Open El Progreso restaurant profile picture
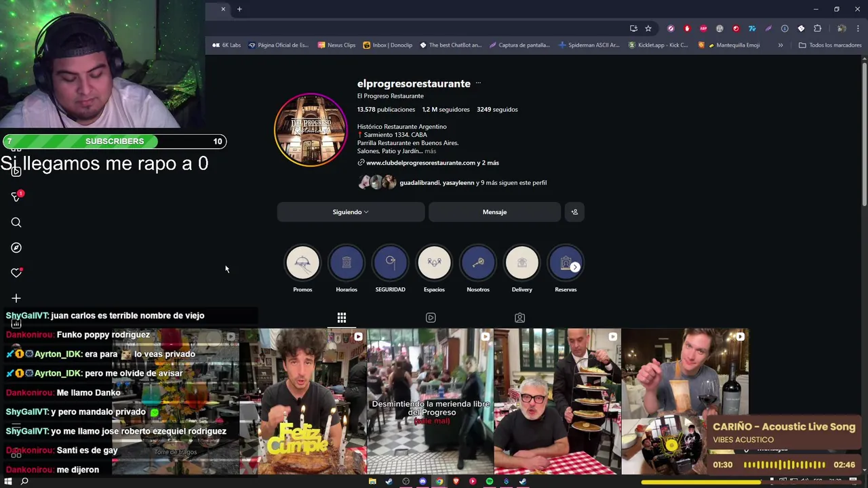The image size is (868, 488). (311, 130)
